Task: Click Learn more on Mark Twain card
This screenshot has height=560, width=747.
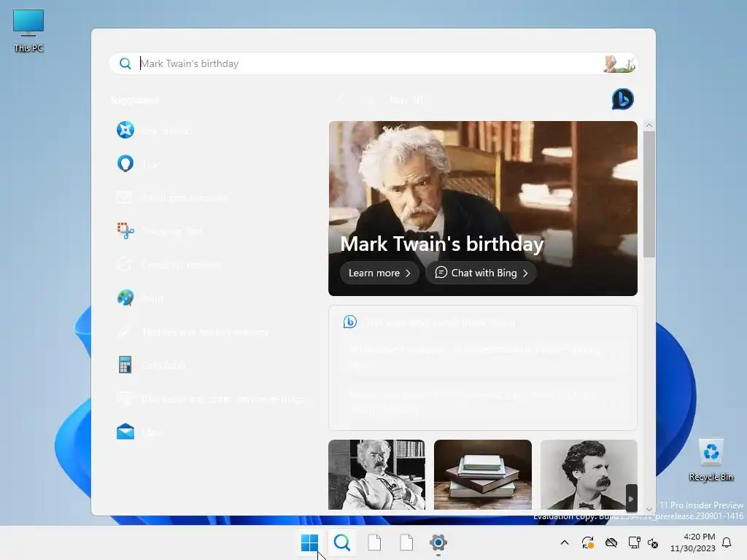Action: click(379, 273)
